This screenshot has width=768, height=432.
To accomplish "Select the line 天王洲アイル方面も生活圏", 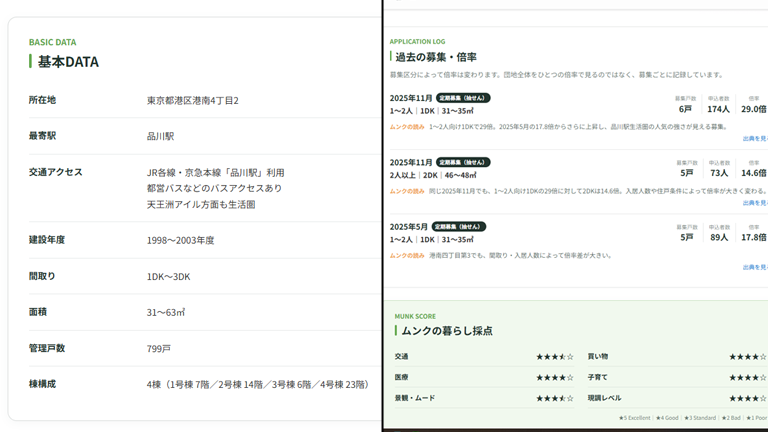I will coord(201,205).
